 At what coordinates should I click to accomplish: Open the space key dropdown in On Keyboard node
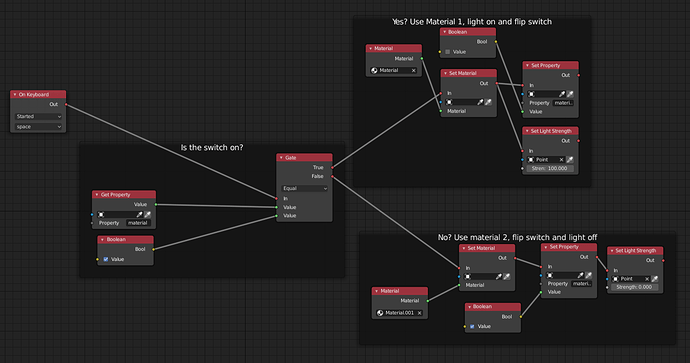click(x=38, y=127)
